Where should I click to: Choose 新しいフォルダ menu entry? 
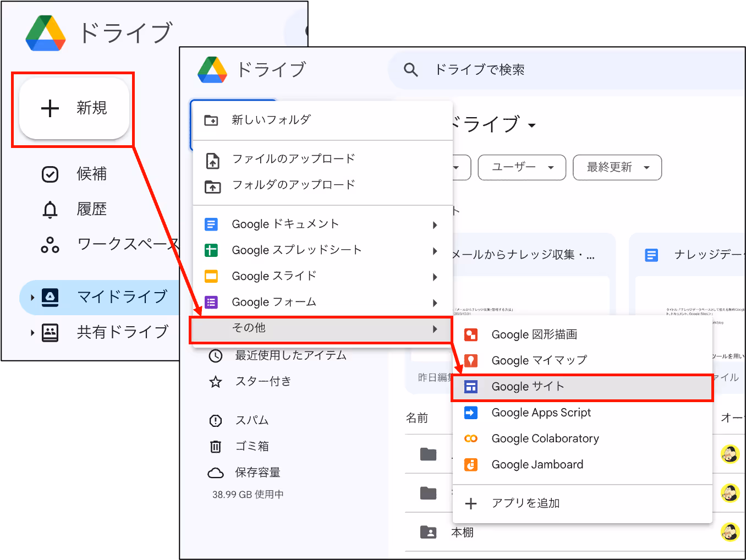(322, 120)
